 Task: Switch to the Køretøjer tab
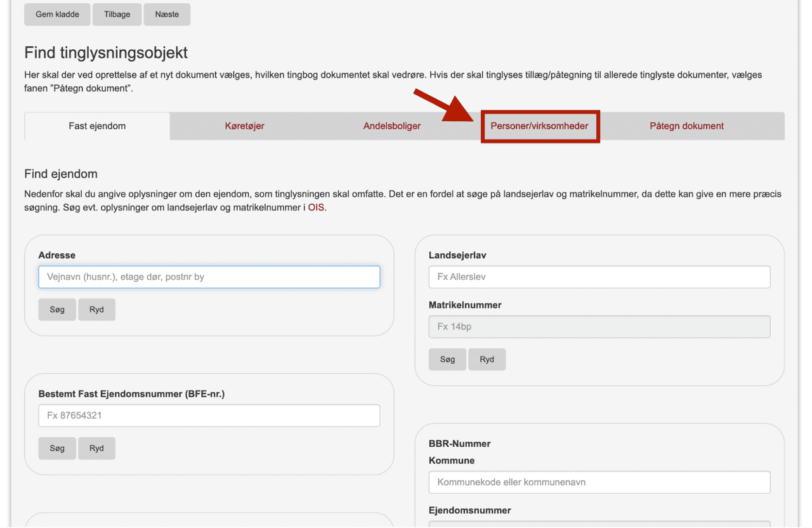[244, 126]
